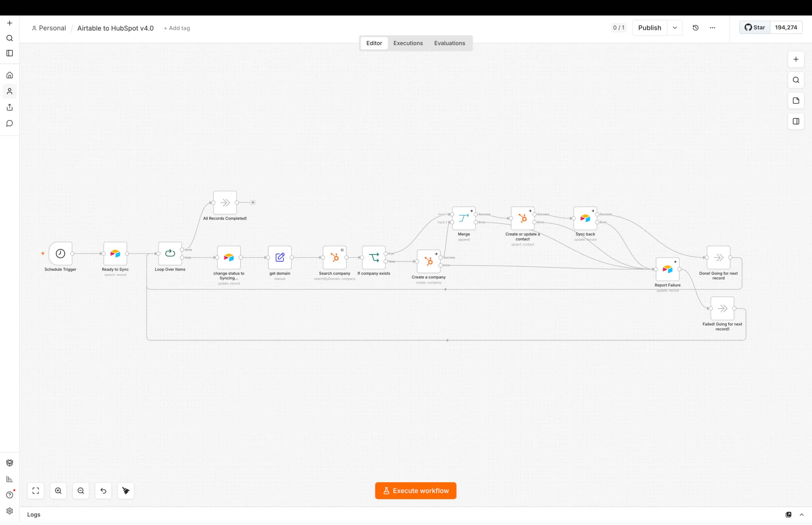
Task: Open the insights bar chart icon
Action: 10,479
